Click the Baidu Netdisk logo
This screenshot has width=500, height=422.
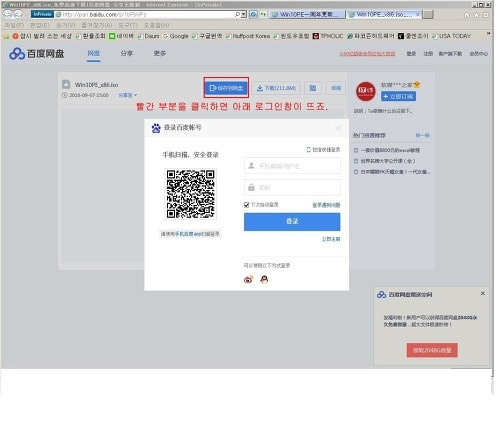pos(37,54)
